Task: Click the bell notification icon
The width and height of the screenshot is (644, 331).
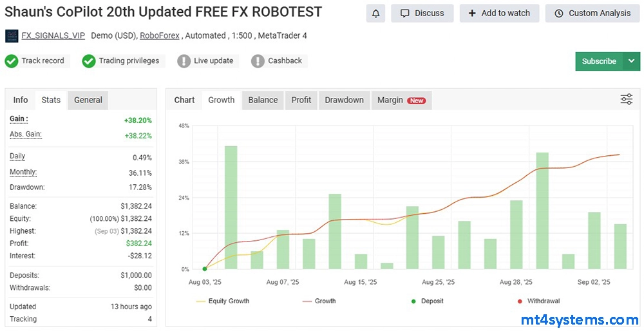Action: [375, 14]
